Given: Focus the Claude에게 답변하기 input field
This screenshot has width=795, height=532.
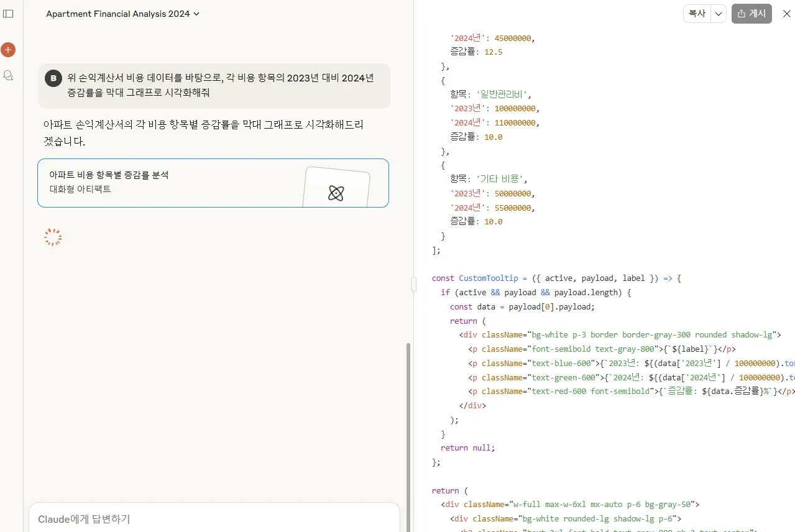Looking at the screenshot, I should tap(214, 519).
